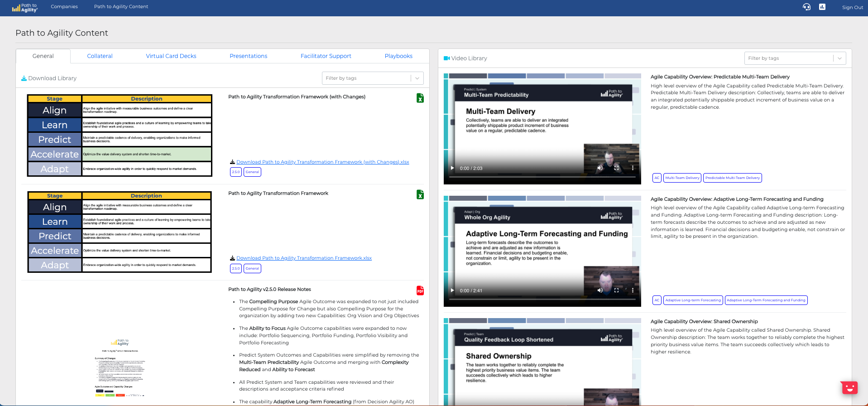The width and height of the screenshot is (868, 406).
Task: Play the Adaptive Long-Term Forecasting video
Action: point(452,290)
